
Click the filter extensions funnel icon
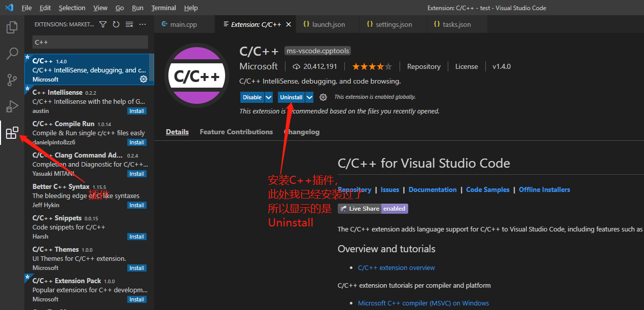103,24
